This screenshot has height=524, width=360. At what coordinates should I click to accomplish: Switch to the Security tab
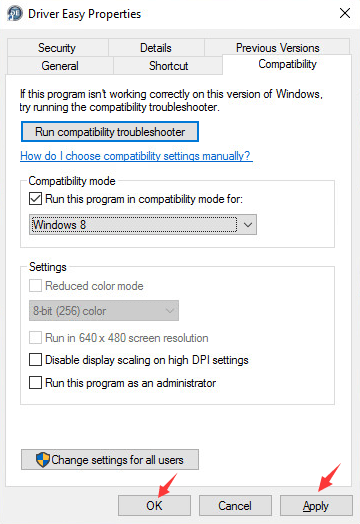(x=57, y=47)
